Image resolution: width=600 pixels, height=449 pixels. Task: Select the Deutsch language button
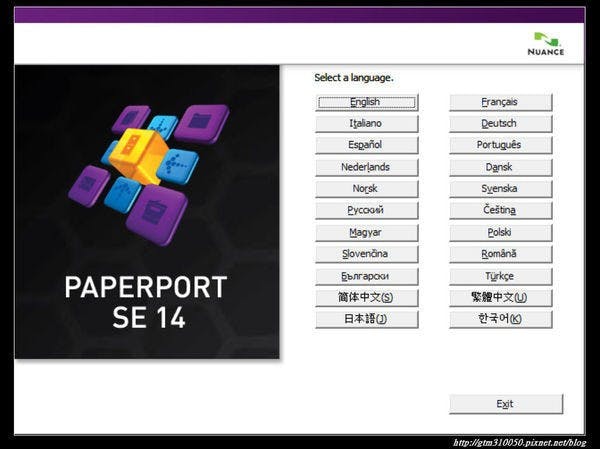tap(501, 124)
